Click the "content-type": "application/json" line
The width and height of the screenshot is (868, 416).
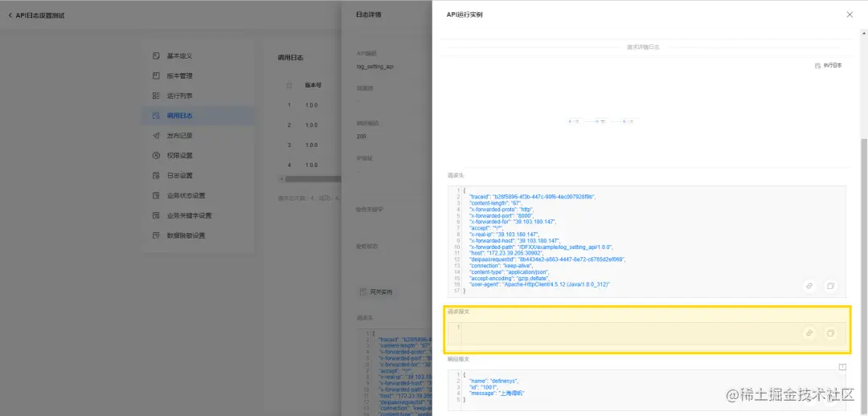510,271
